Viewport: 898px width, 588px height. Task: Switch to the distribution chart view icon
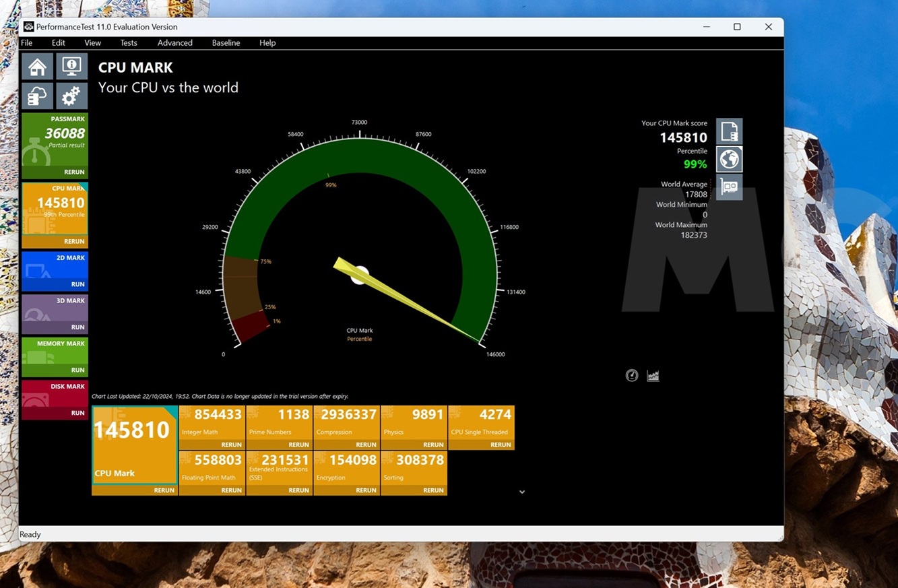(x=653, y=376)
